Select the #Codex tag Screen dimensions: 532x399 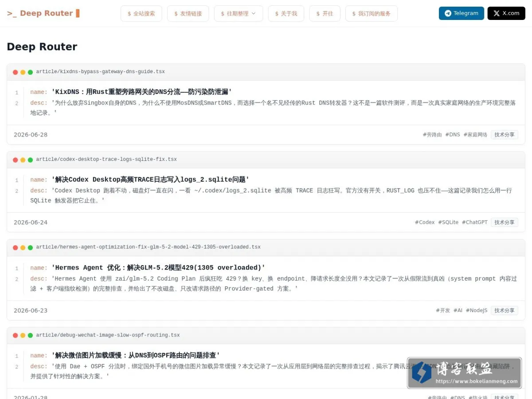[425, 223]
